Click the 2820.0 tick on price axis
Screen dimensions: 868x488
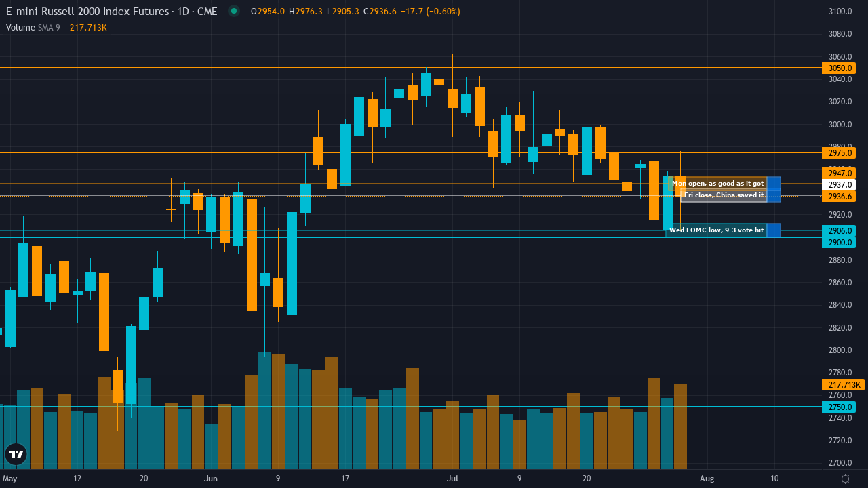(x=840, y=328)
